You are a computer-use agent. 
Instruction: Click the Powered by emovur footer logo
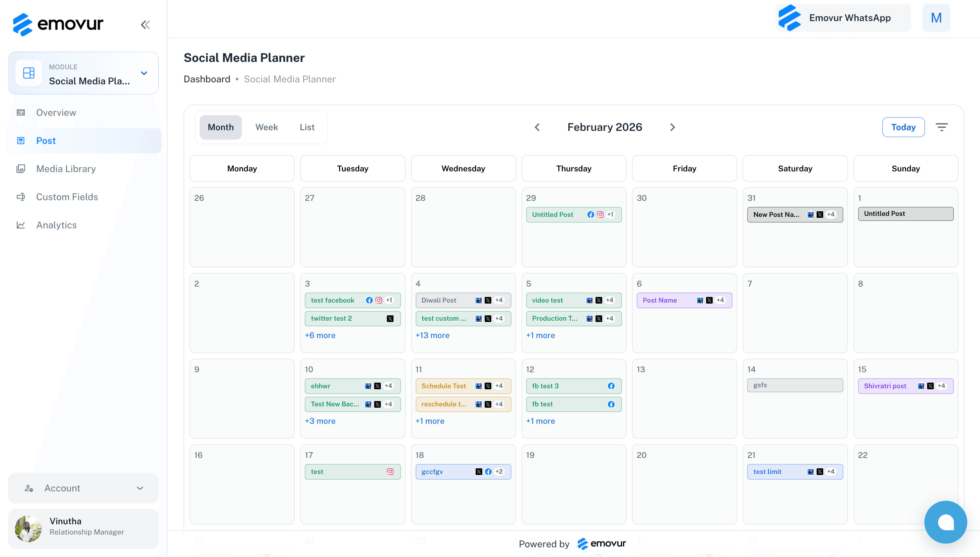(602, 544)
